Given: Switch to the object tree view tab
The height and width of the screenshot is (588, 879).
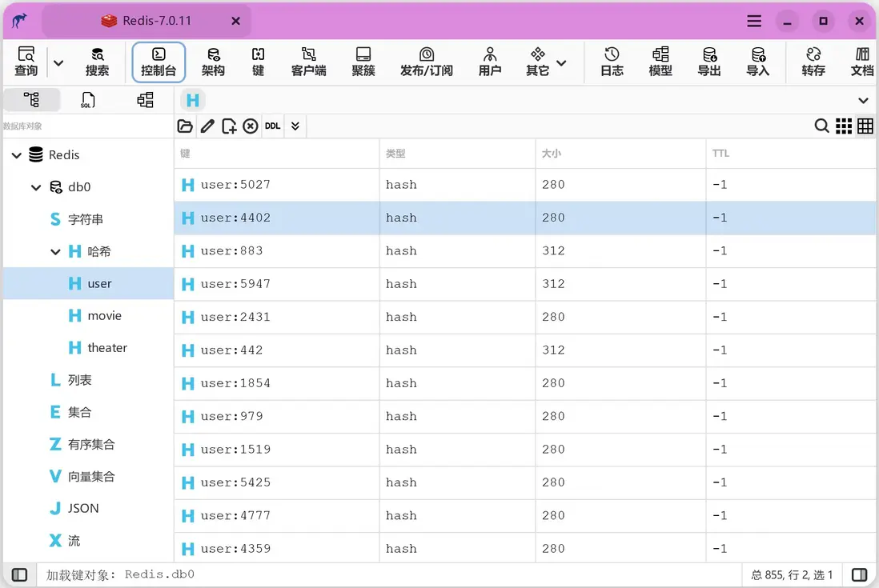Looking at the screenshot, I should tap(31, 100).
